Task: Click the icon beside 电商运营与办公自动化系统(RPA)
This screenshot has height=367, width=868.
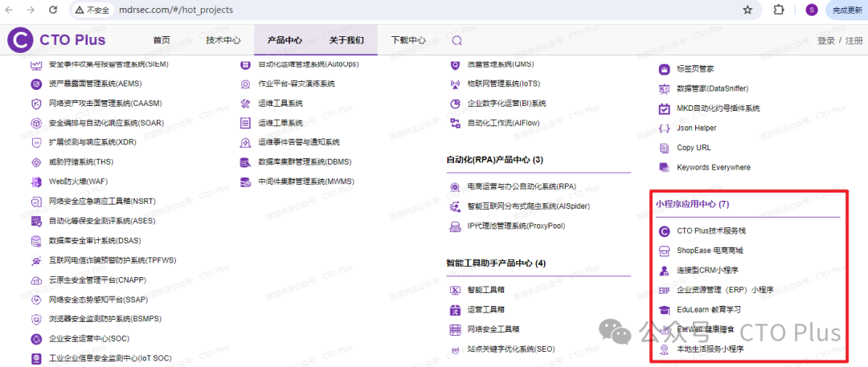Action: coord(455,187)
